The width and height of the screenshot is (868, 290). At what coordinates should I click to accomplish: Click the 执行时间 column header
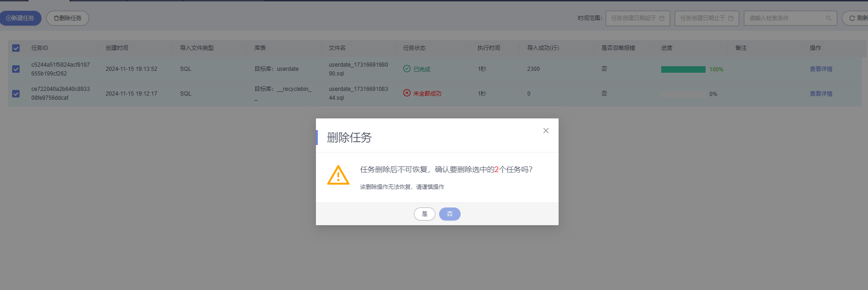(x=489, y=48)
